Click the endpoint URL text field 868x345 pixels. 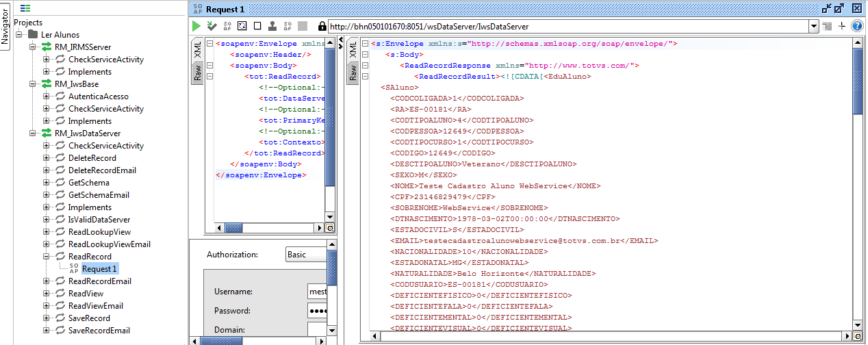click(568, 26)
